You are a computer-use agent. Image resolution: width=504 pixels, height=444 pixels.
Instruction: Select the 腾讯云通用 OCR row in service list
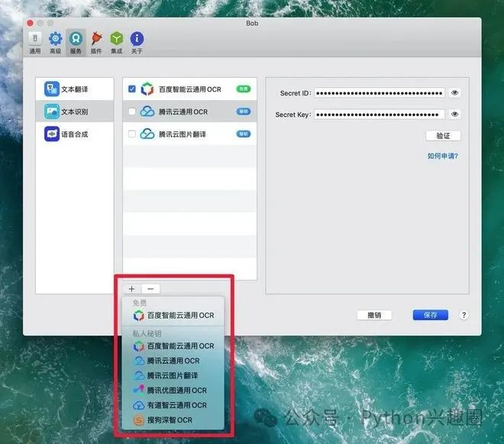point(189,112)
